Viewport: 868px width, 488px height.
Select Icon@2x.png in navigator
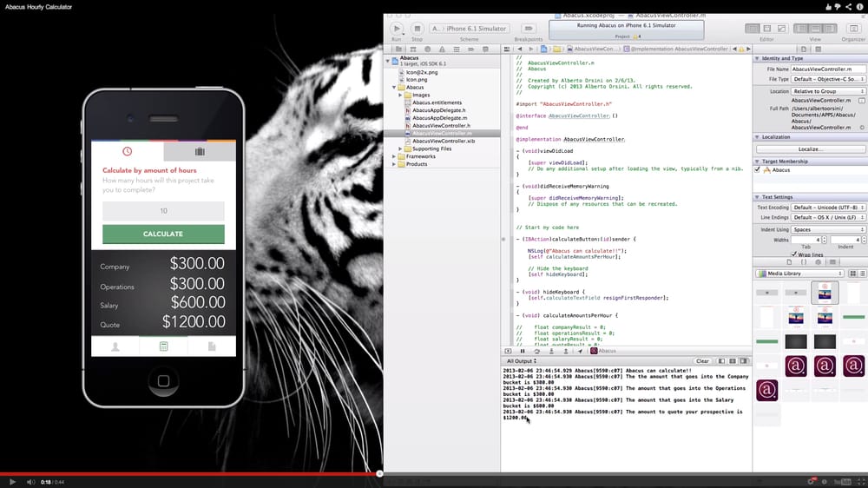[x=421, y=72]
